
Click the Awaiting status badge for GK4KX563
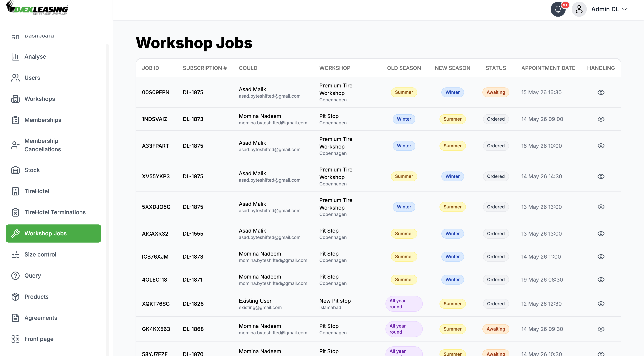tap(495, 329)
